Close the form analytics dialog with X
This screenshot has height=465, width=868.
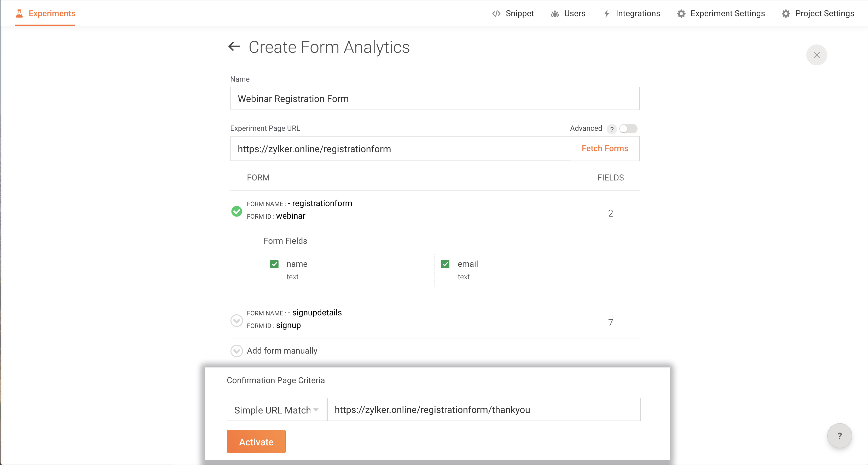[x=817, y=55]
